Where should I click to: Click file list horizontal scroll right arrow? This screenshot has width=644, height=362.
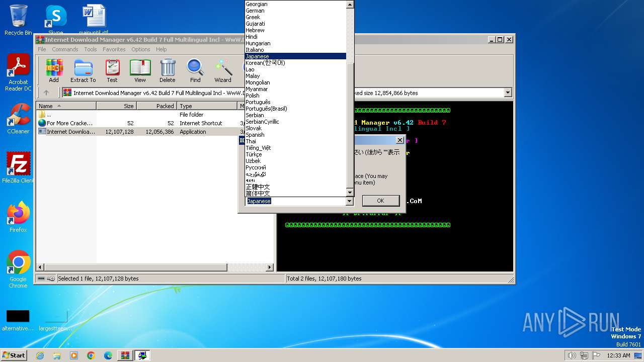coord(269,267)
